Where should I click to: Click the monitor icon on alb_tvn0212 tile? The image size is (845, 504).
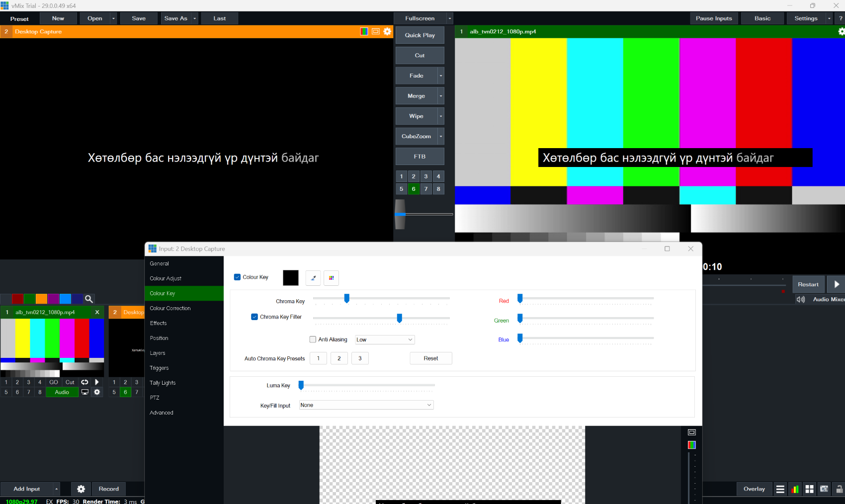tap(84, 392)
